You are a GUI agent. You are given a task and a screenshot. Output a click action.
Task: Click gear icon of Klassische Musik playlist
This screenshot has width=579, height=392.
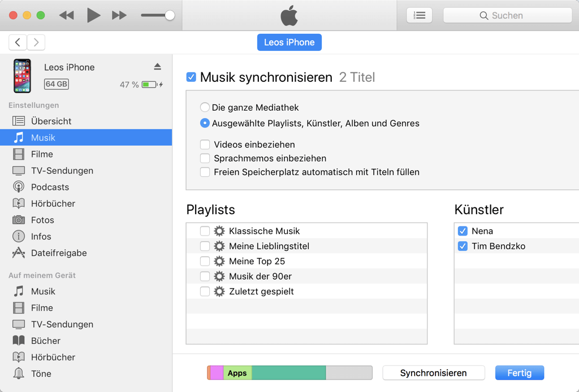coord(219,231)
